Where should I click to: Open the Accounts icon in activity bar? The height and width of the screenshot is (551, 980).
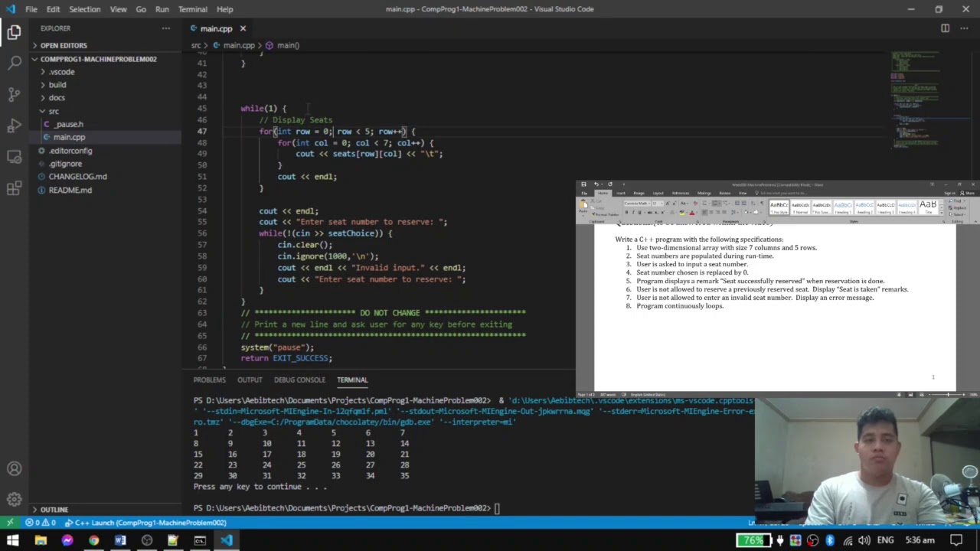(14, 468)
